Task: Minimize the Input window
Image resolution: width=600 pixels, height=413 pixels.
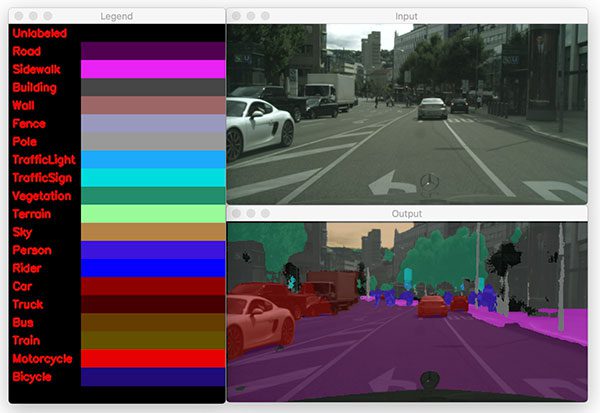Action: 251,16
